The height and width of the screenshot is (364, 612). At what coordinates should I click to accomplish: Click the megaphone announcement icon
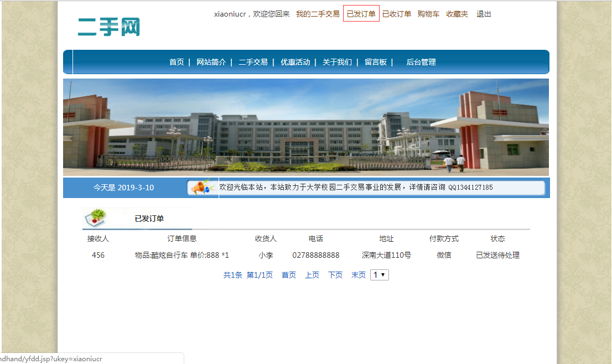click(x=203, y=188)
